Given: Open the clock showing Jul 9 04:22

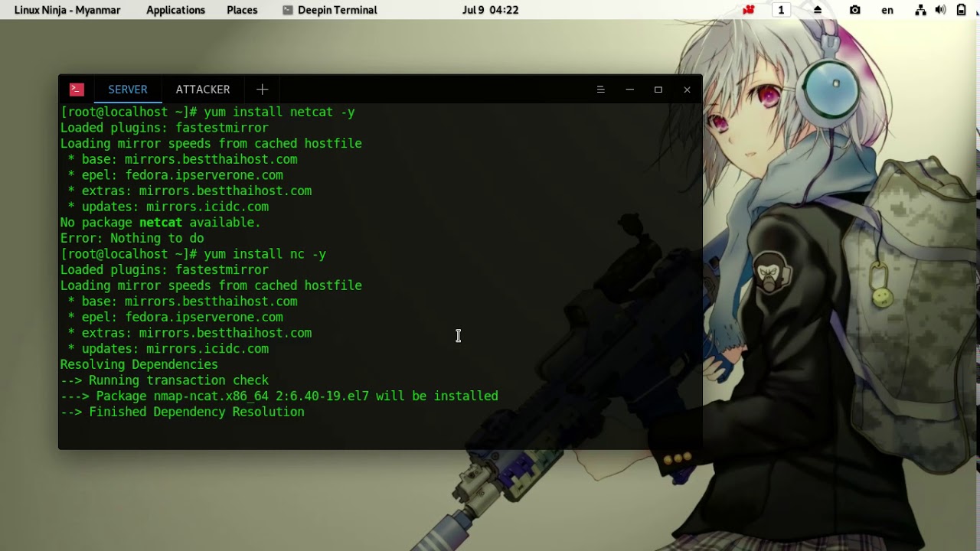Looking at the screenshot, I should 491,10.
